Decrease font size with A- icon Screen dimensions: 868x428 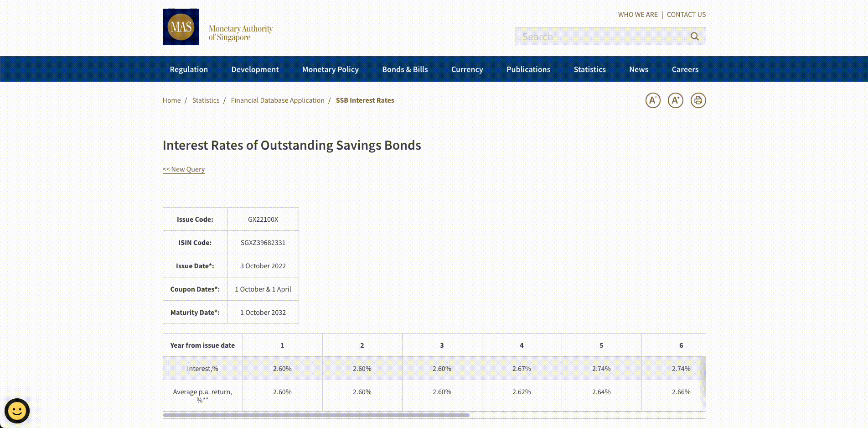653,100
